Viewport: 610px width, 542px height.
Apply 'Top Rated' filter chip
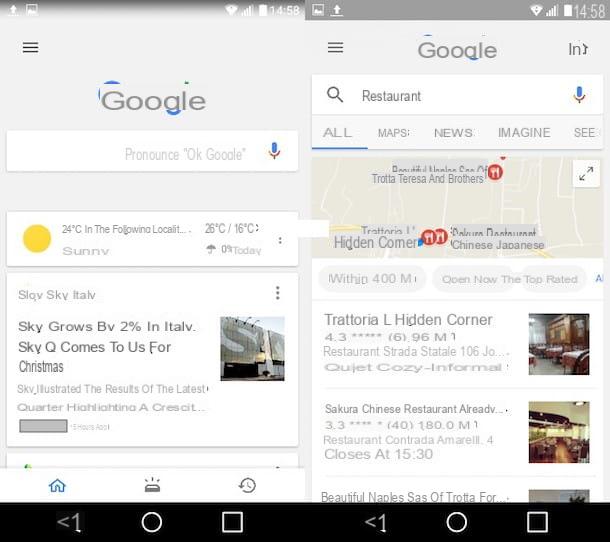[x=551, y=279]
